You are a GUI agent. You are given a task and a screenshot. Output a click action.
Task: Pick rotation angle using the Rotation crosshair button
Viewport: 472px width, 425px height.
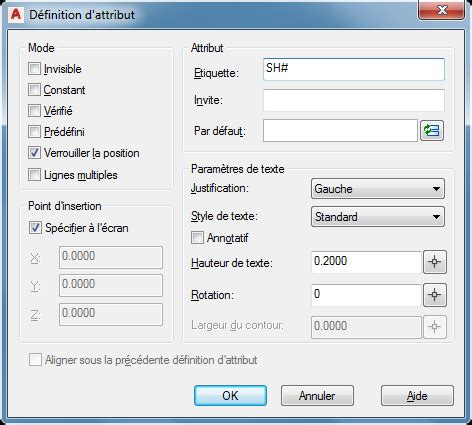[x=435, y=295]
